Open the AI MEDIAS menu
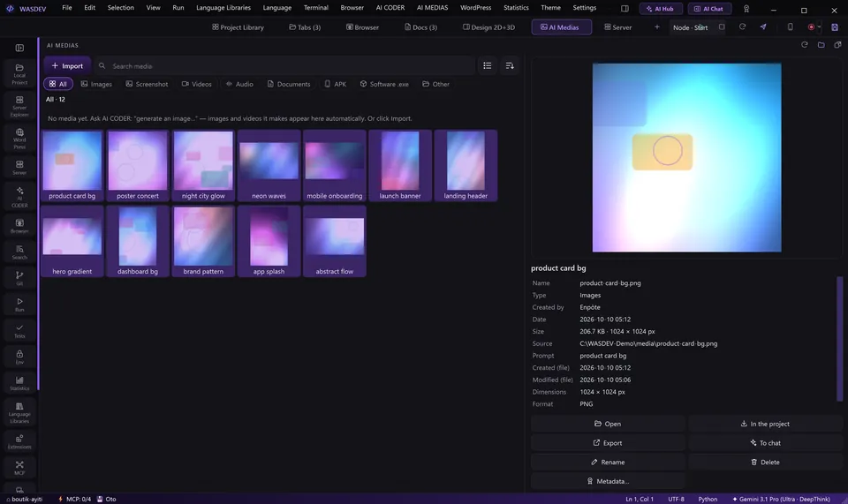 (432, 8)
